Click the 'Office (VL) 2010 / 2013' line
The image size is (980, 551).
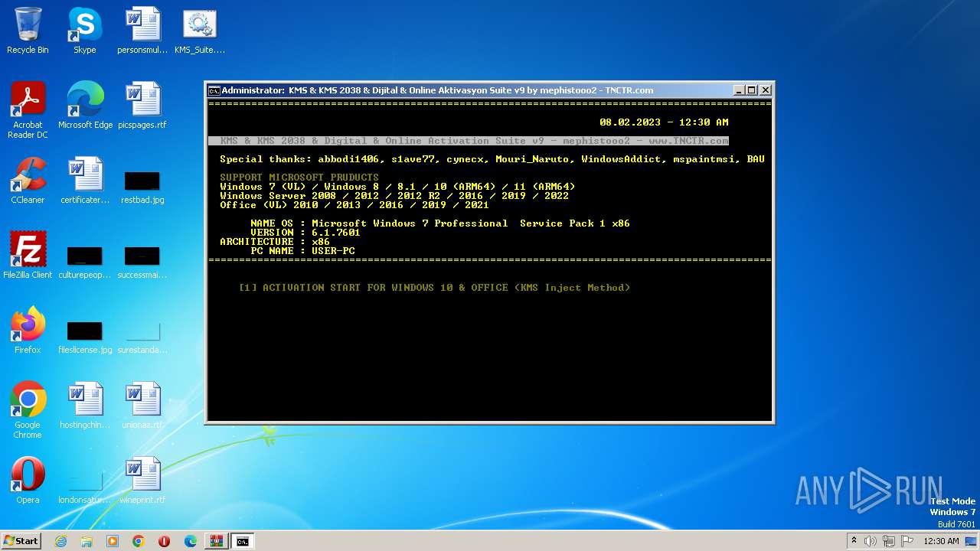click(x=354, y=205)
